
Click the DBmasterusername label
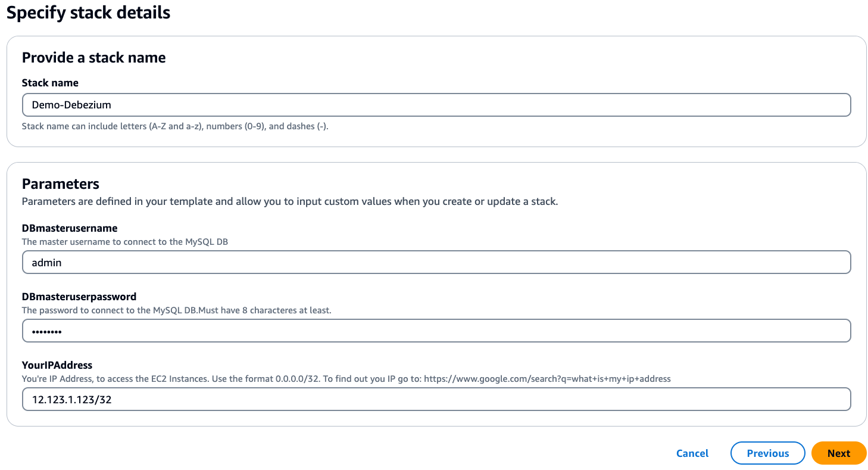[70, 228]
